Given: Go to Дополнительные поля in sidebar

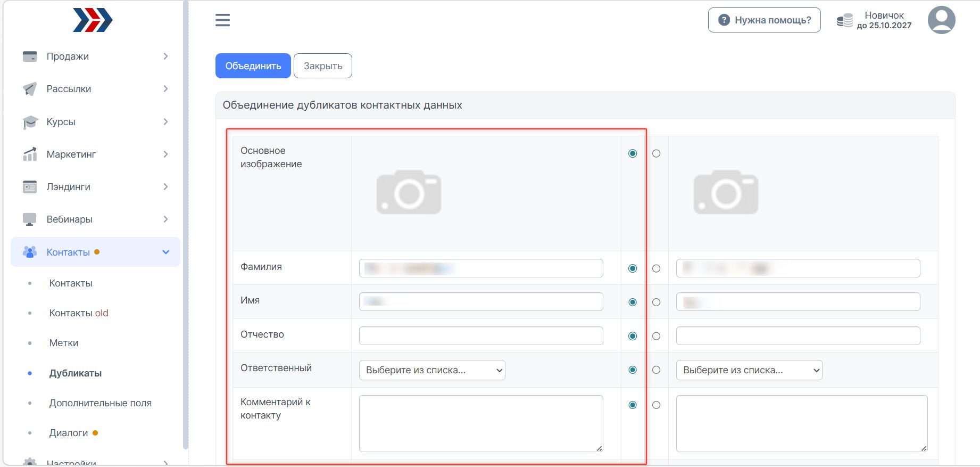Looking at the screenshot, I should coord(100,403).
